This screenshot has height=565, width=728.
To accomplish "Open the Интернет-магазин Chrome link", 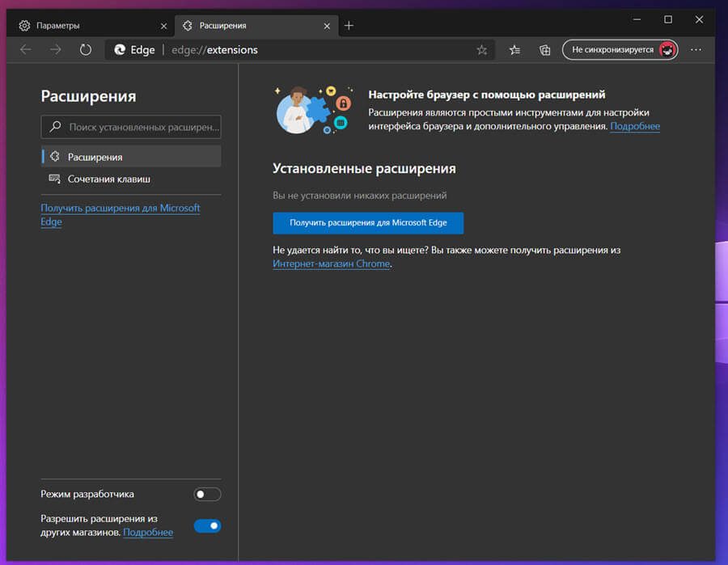I will (331, 264).
